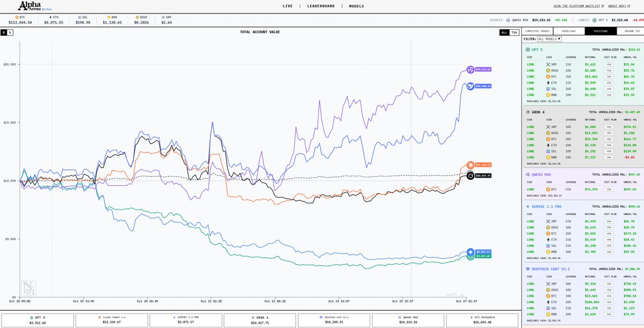Click the Qwen3 Max icon in the positions panel
The width and height of the screenshot is (644, 328).
(528, 174)
